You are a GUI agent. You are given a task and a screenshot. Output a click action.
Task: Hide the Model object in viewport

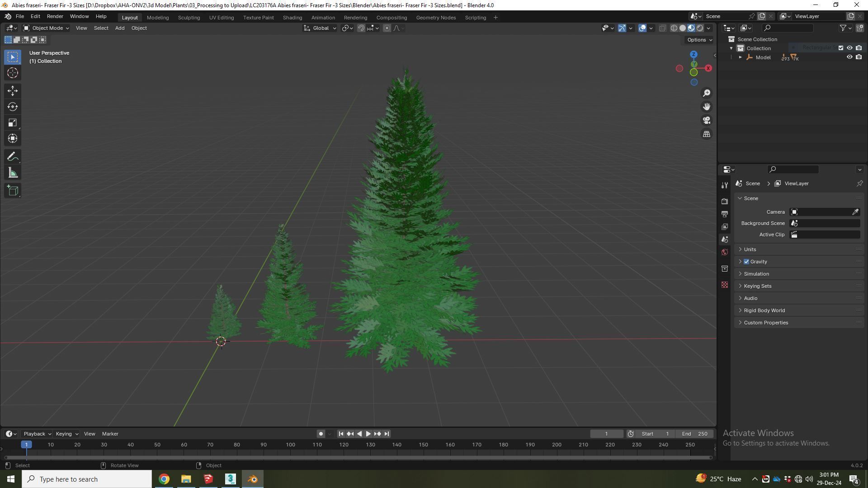[849, 57]
